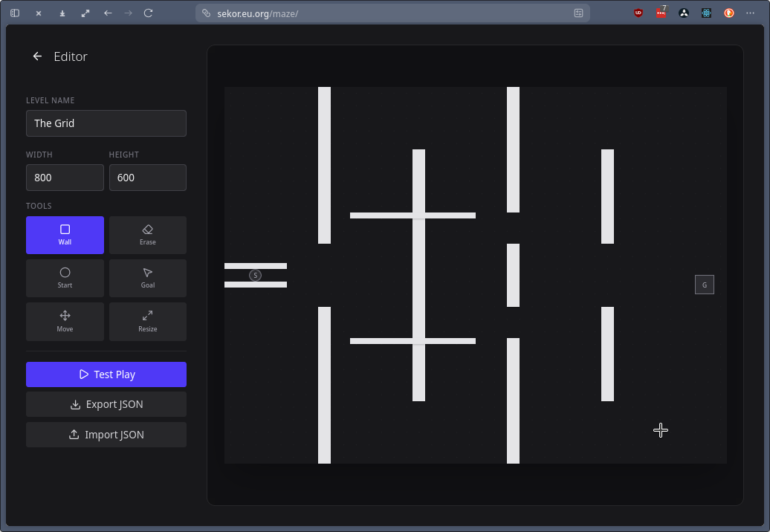Click the goal marker G on canvas
The width and height of the screenshot is (770, 532).
point(704,285)
